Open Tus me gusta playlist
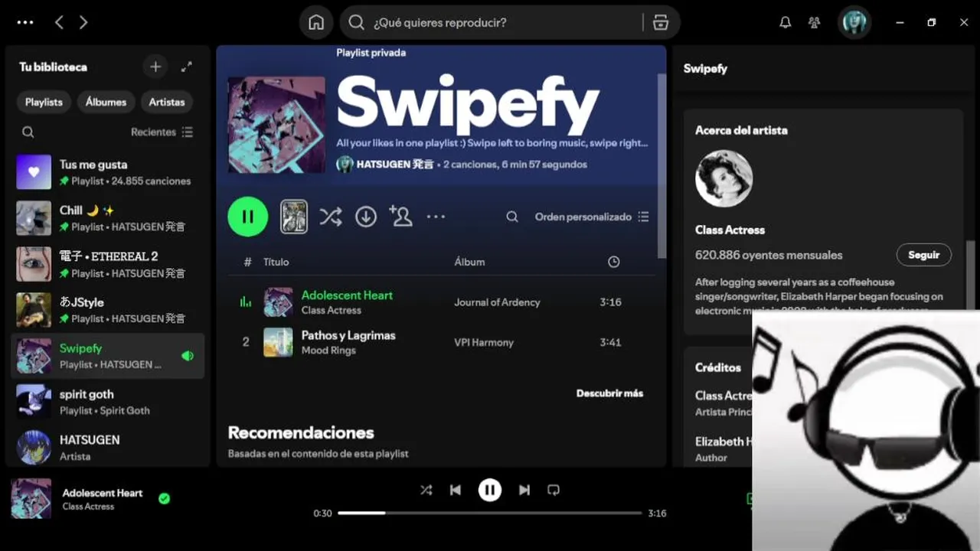This screenshot has width=980, height=551. pyautogui.click(x=108, y=172)
